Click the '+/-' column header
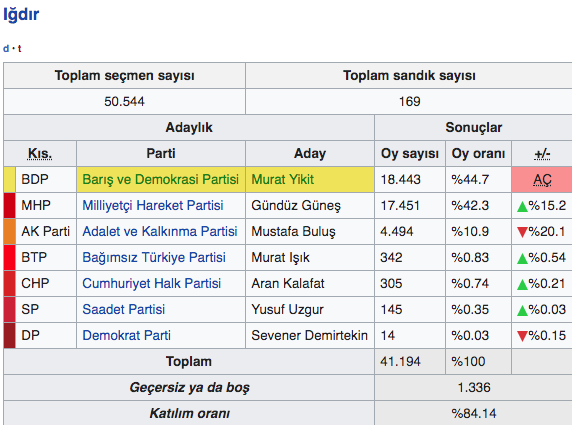The image size is (572, 425). coord(542,154)
